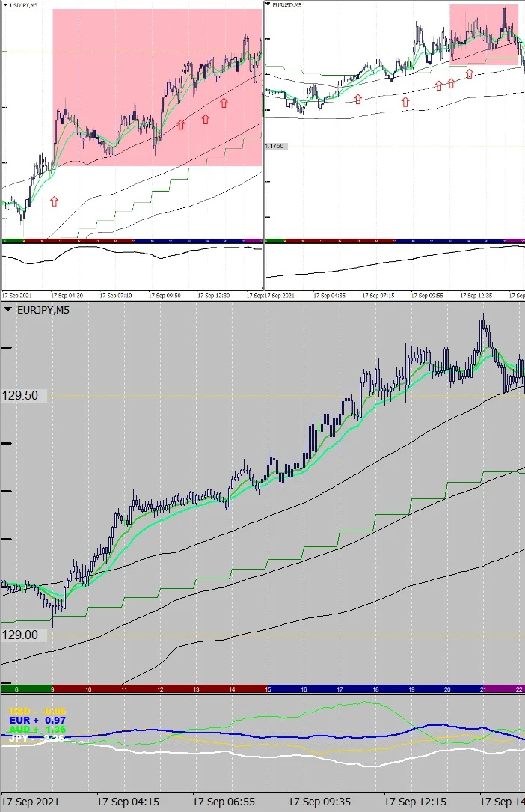The image size is (525, 812).
Task: Click the 17 Sep 06:55 time label
Action: [x=224, y=802]
